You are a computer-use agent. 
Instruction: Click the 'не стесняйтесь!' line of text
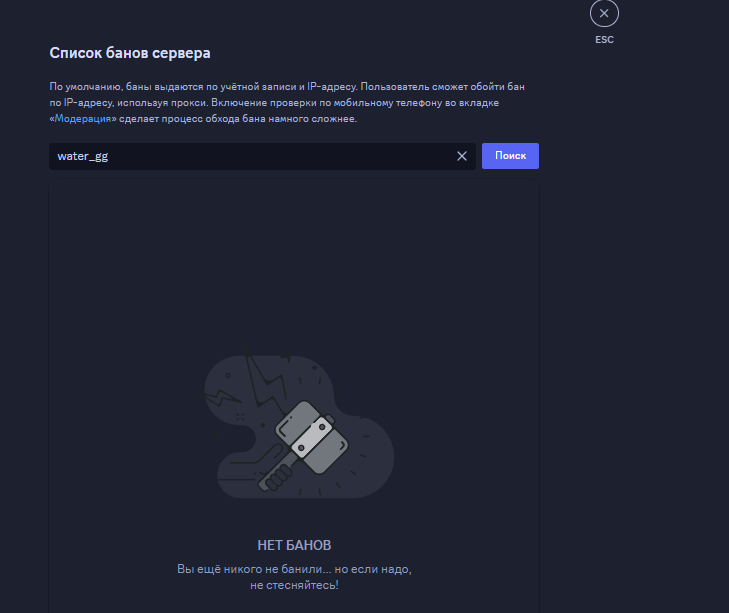point(294,585)
